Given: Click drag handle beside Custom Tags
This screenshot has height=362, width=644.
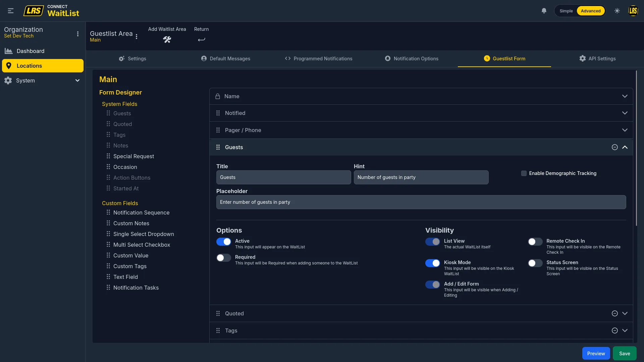Looking at the screenshot, I should 108,266.
